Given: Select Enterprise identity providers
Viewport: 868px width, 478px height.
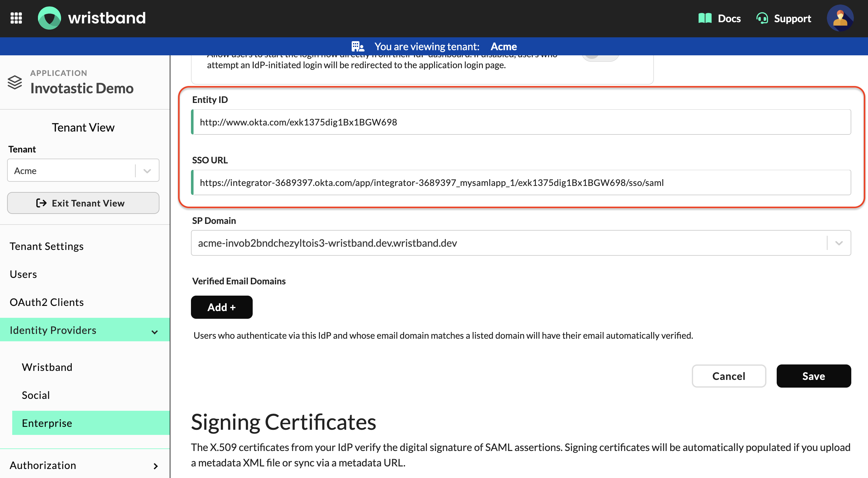Looking at the screenshot, I should pos(91,423).
